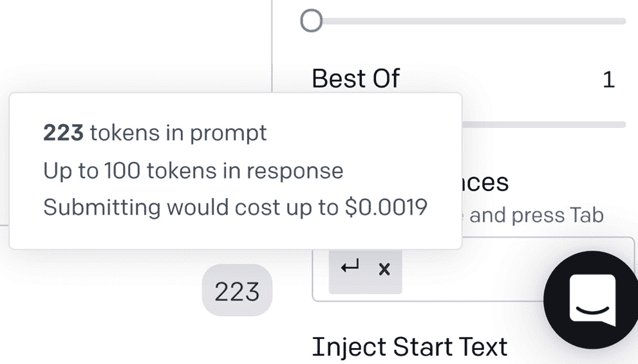Screen dimensions: 638x364
Task: Click the Best Of label
Action: pos(355,79)
